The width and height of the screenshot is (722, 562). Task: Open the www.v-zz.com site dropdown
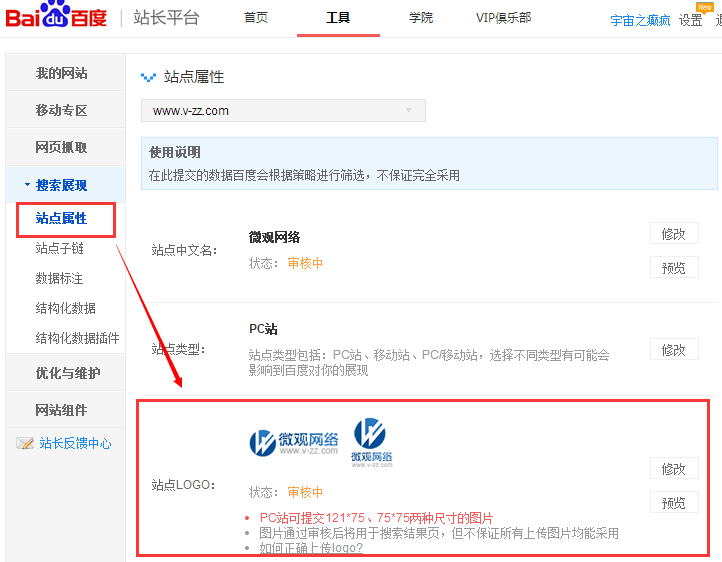283,111
